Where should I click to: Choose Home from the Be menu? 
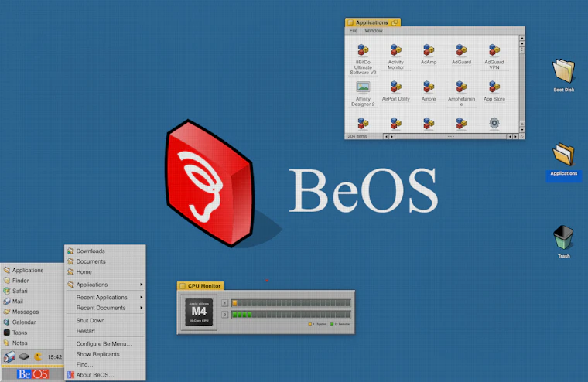click(x=105, y=271)
